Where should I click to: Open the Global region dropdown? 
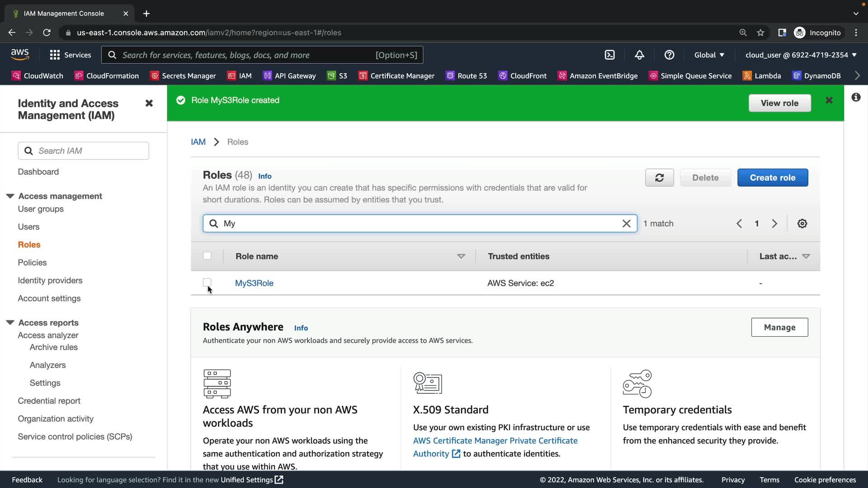tap(709, 55)
